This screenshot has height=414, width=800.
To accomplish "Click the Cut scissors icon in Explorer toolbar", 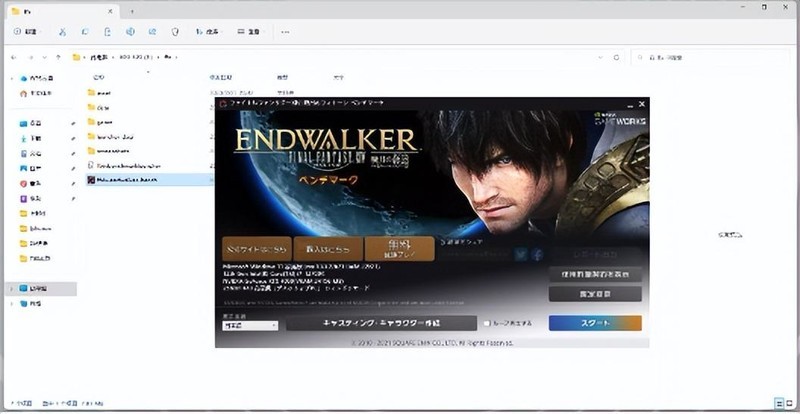I will [x=62, y=32].
